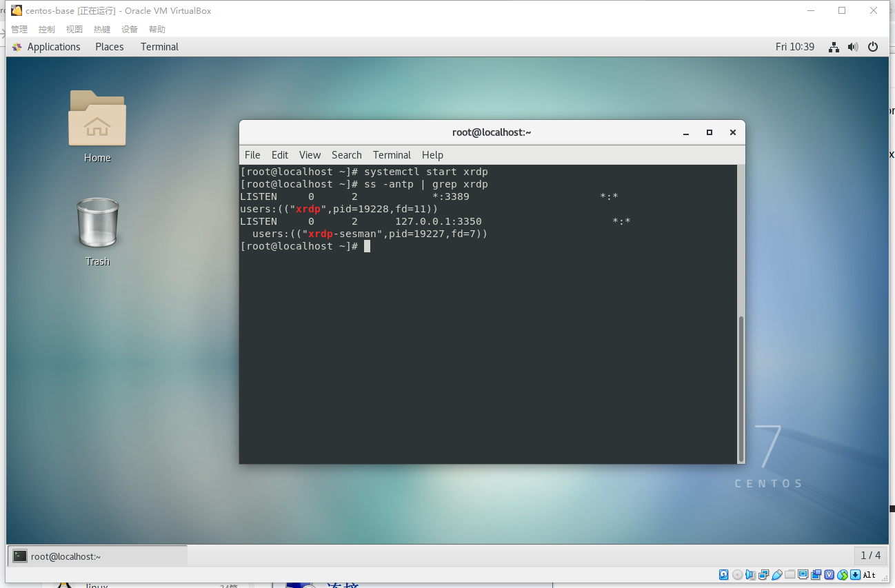Open the shared folders status bar icon
This screenshot has height=588, width=895.
[x=790, y=574]
